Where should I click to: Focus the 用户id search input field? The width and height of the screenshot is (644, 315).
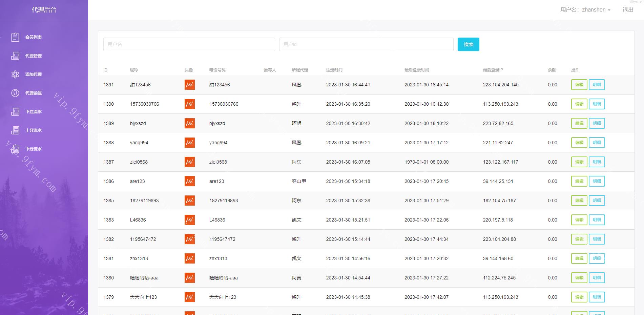[x=366, y=44]
